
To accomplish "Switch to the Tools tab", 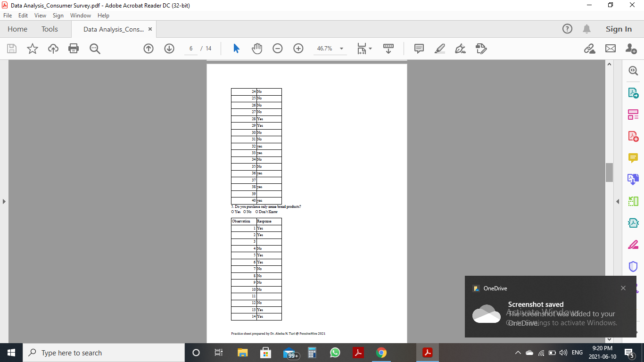I will pos(50,29).
